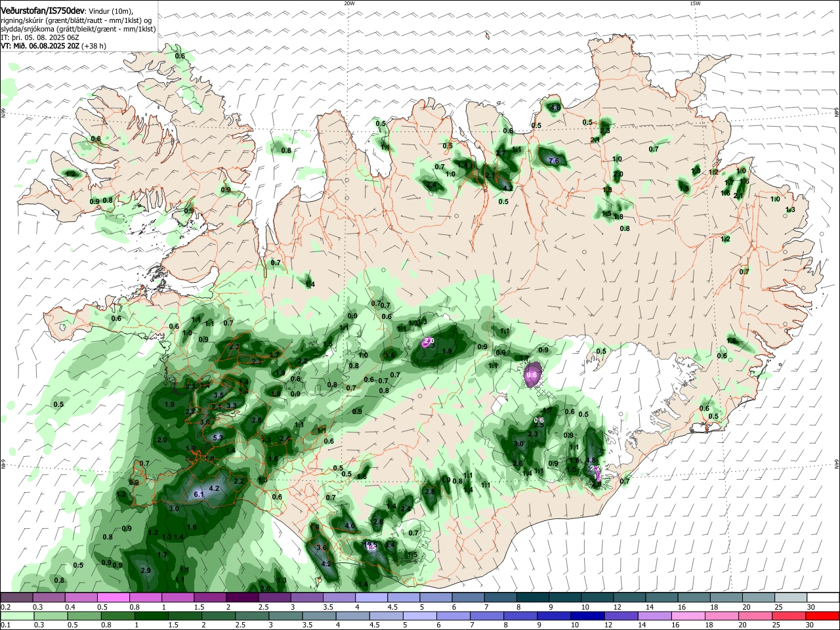Click the pure red 30 rain legend swatch
Viewport: 840px width, 630px height.
coord(824,616)
